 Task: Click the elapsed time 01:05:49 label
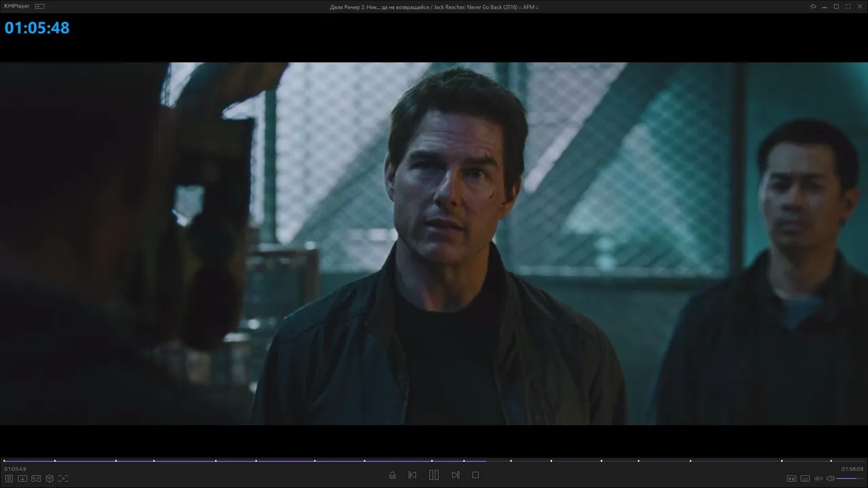coord(15,469)
